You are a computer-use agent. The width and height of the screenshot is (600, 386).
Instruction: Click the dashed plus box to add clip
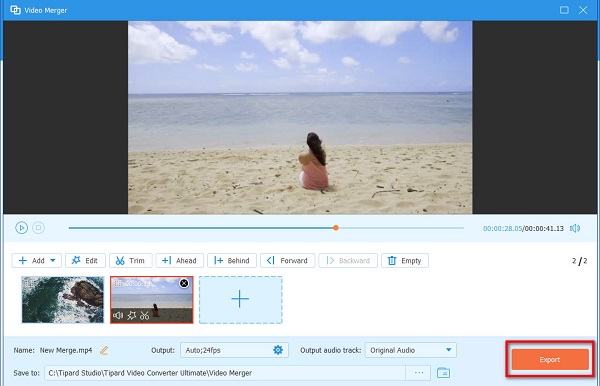241,300
